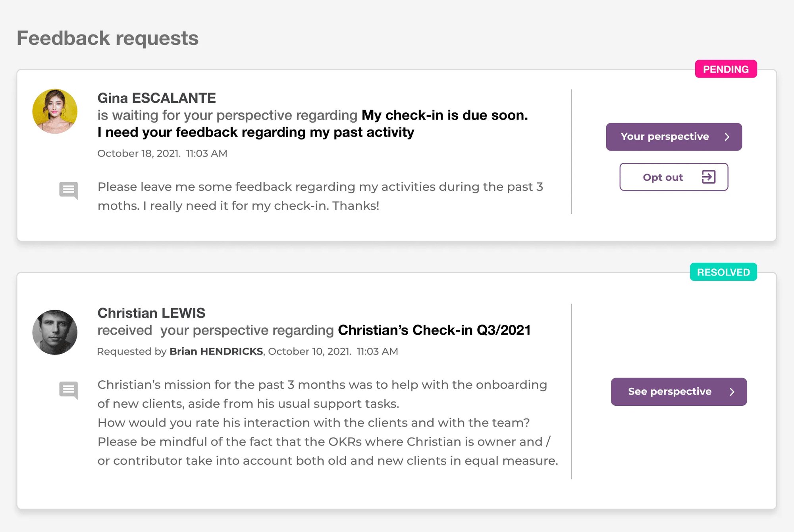Click the Your perspective button
The image size is (794, 532).
click(x=674, y=137)
